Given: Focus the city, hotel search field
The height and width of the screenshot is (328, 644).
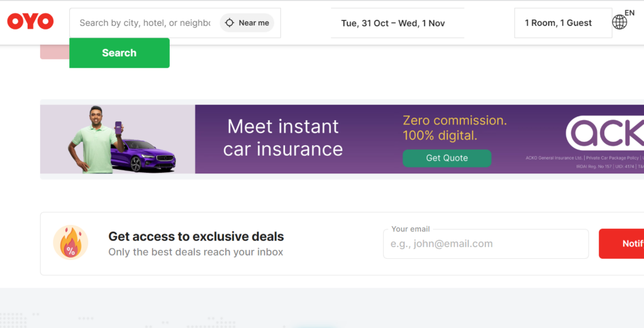Looking at the screenshot, I should tap(145, 23).
